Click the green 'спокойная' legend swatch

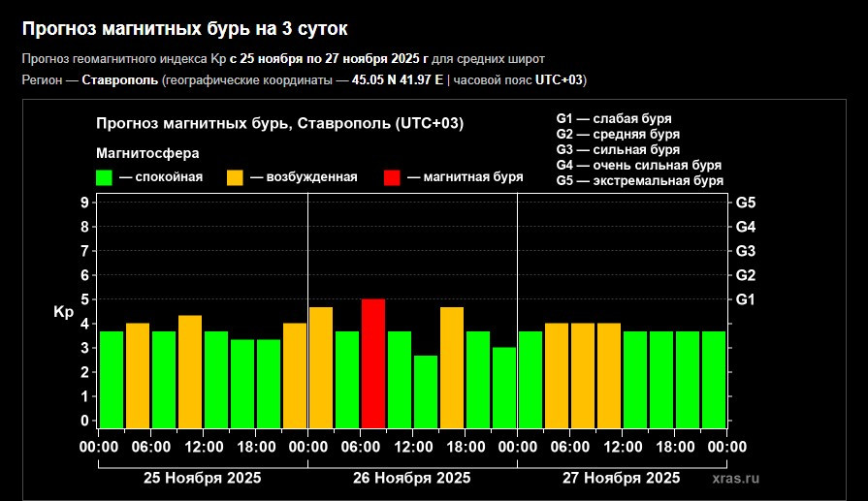coord(104,177)
